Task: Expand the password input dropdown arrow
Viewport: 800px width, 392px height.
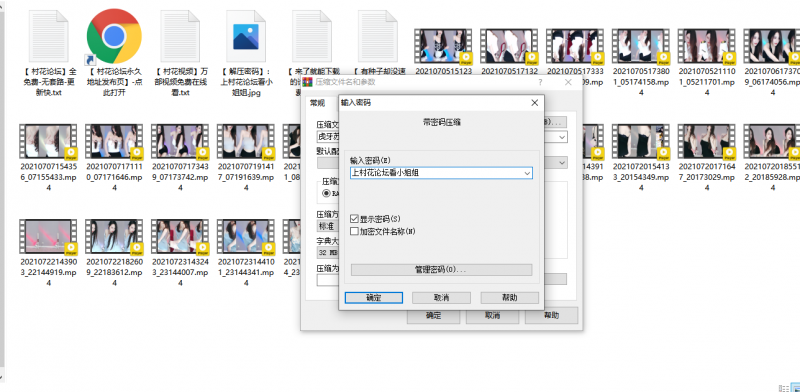Action: (x=528, y=173)
